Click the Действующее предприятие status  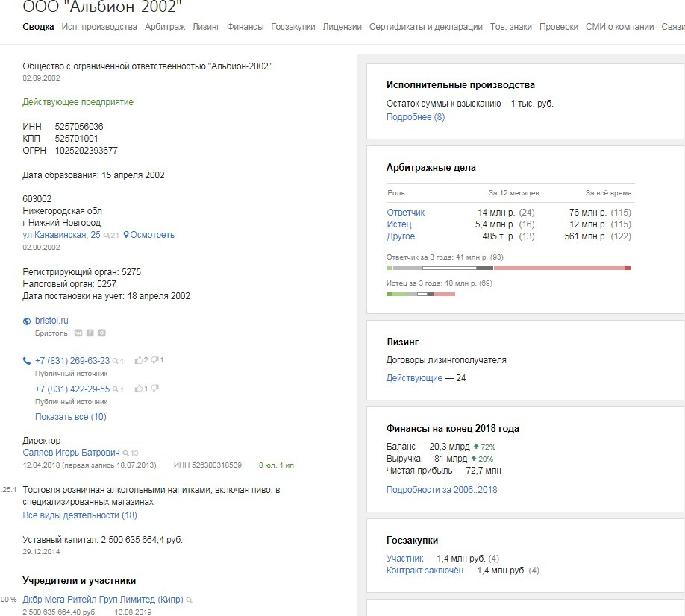click(78, 102)
